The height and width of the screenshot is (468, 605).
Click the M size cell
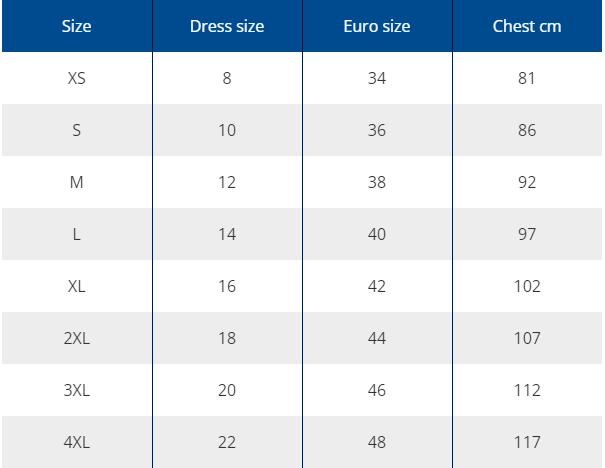pyautogui.click(x=77, y=182)
